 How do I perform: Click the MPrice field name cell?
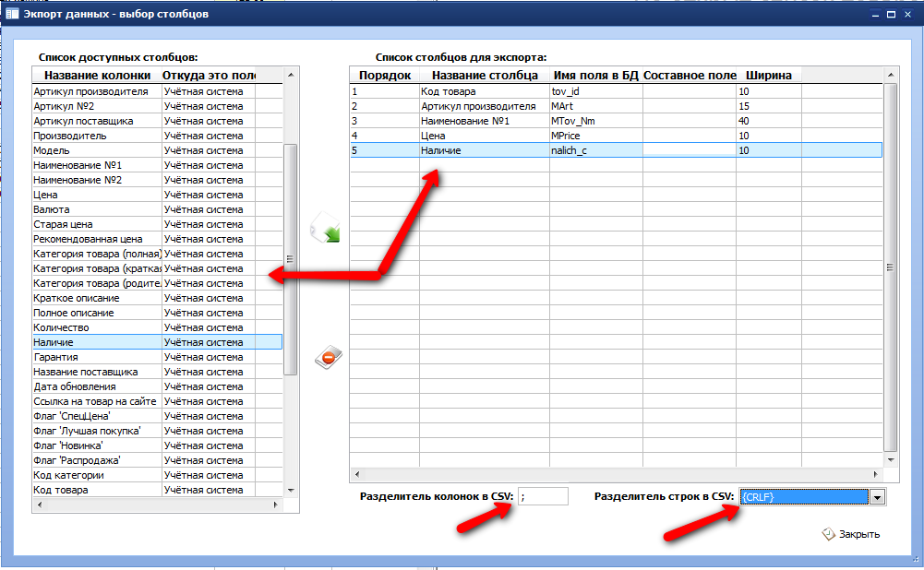[595, 136]
